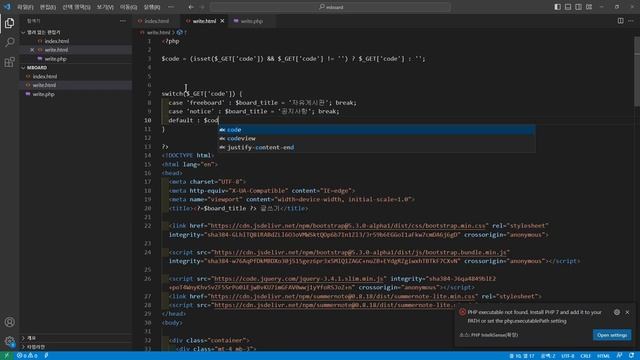Viewport: 640px width, 360px height.
Task: Open the Manage gear icon
Action: click(x=9, y=341)
